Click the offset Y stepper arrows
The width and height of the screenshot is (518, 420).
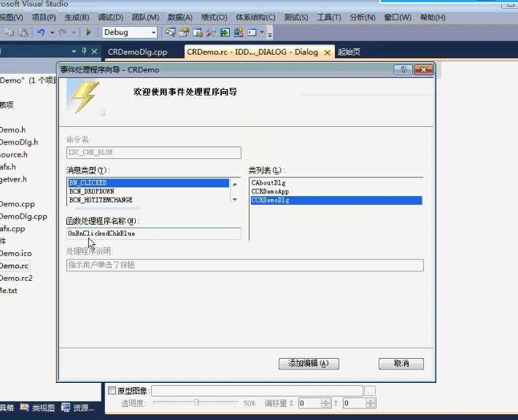tap(371, 403)
